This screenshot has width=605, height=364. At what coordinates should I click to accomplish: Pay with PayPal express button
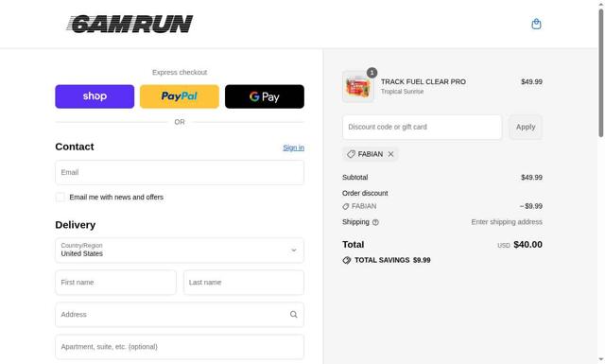point(180,96)
